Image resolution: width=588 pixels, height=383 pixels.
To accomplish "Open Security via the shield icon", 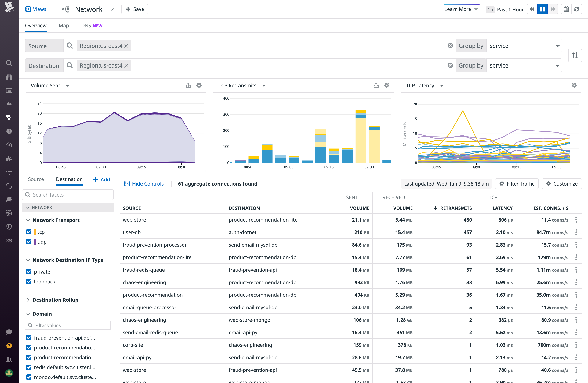I will point(9,227).
